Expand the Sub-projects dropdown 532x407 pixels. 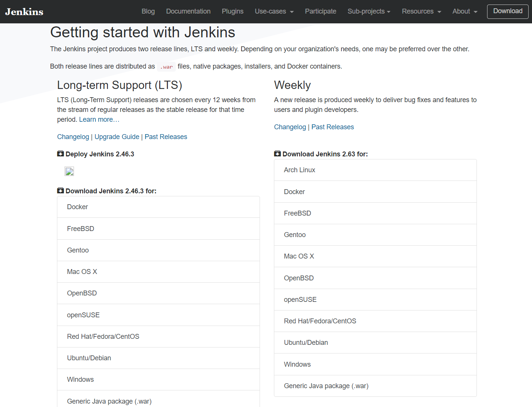pos(369,11)
